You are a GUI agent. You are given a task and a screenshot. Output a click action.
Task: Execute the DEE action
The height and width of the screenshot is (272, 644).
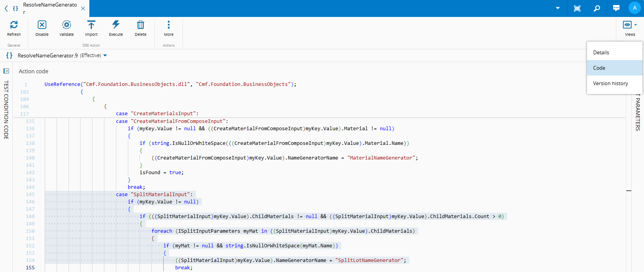(116, 25)
